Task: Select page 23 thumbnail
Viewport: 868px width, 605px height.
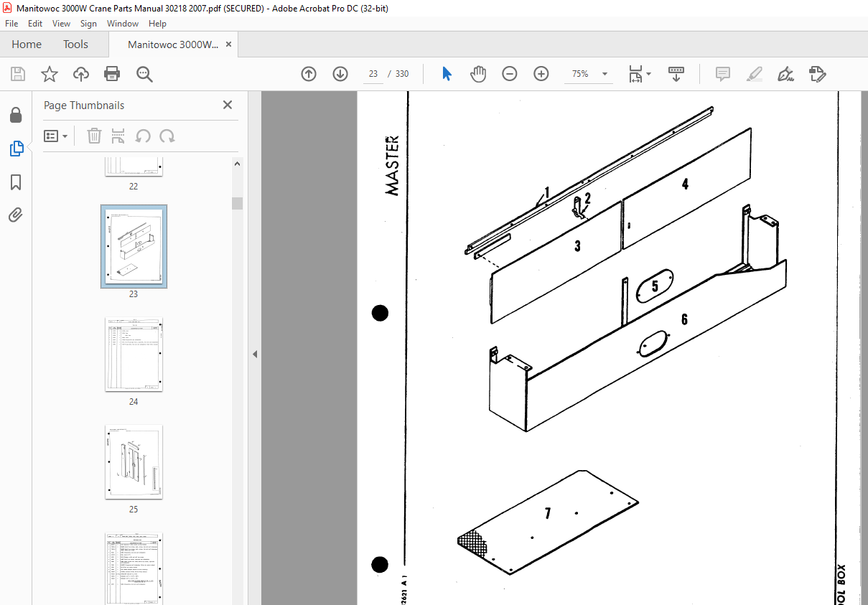Action: pyautogui.click(x=134, y=246)
